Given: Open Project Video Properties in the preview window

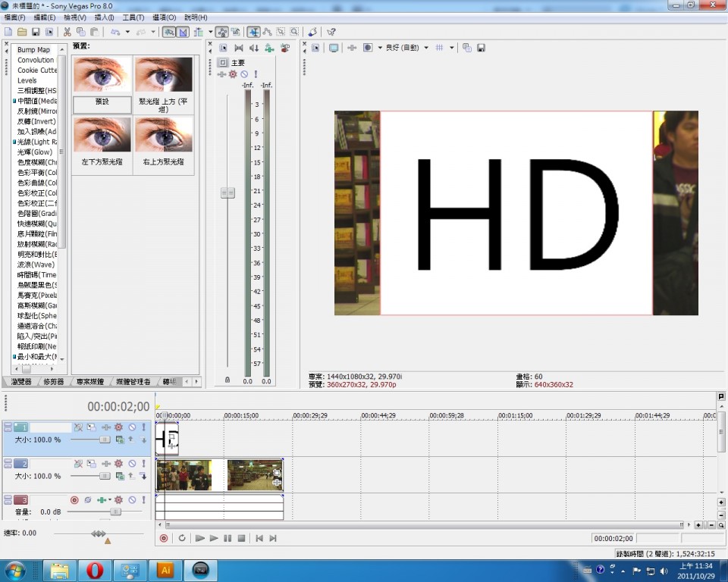Looking at the screenshot, I should (x=315, y=47).
